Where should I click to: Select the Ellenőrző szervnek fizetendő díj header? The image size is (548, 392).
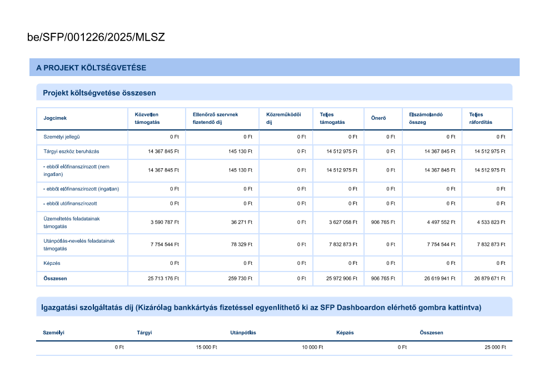coord(215,118)
